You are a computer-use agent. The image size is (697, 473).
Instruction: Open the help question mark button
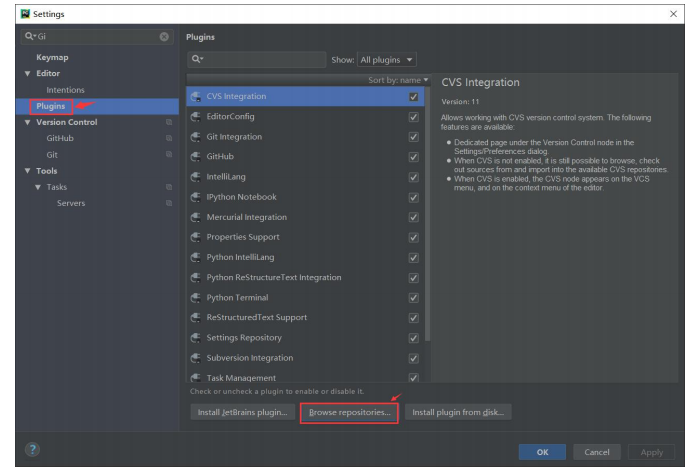[32, 449]
